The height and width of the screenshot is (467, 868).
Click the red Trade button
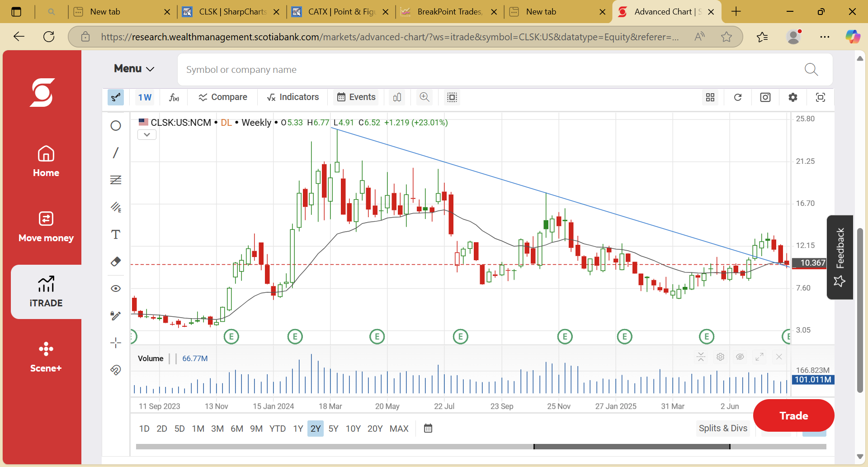(793, 415)
